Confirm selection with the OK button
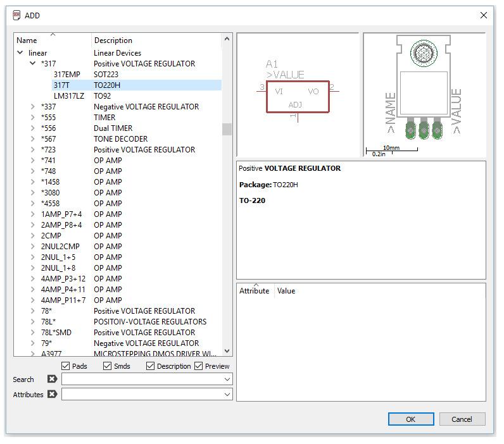 tap(411, 419)
